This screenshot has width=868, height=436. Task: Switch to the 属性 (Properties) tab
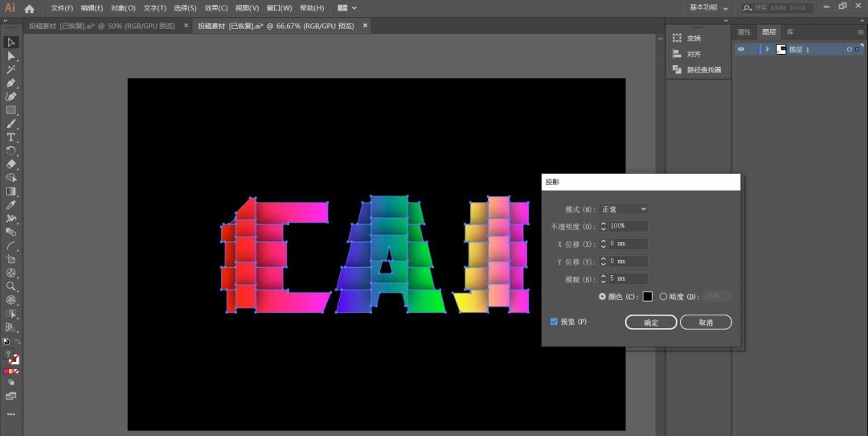point(743,32)
